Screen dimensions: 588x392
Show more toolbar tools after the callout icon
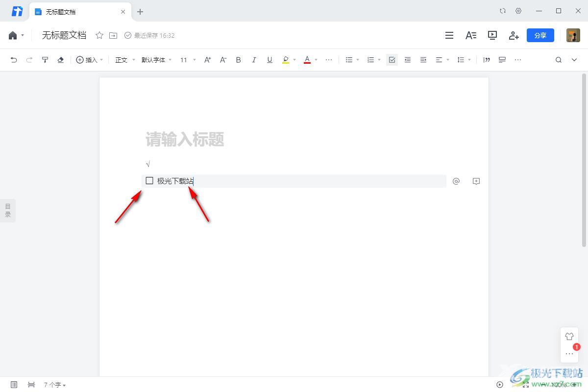point(518,60)
